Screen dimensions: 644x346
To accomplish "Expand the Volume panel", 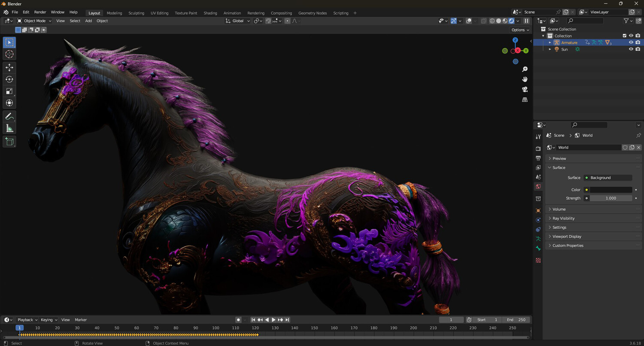I will [x=593, y=209].
